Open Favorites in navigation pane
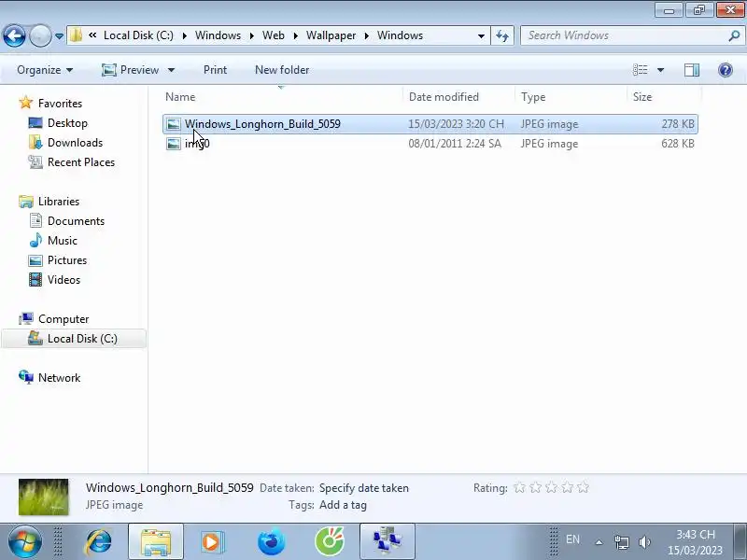747x560 pixels. [60, 104]
